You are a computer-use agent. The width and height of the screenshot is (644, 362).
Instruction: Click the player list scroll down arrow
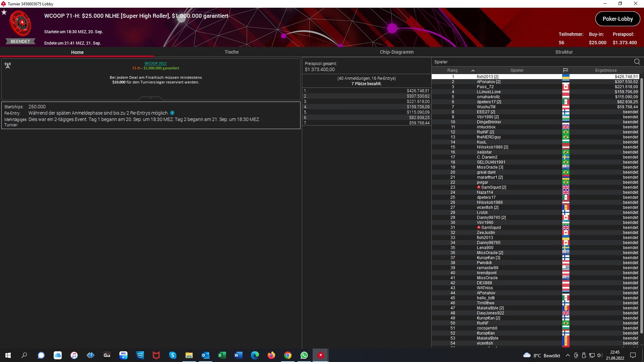click(x=642, y=344)
